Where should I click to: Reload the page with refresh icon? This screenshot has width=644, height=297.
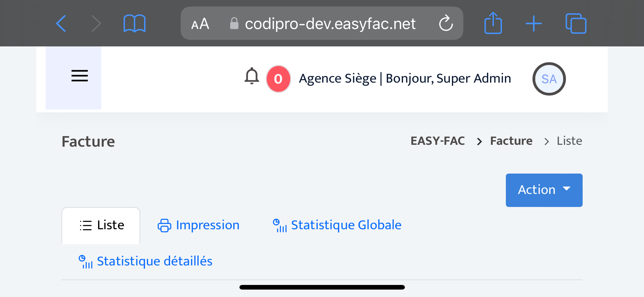coord(446,23)
